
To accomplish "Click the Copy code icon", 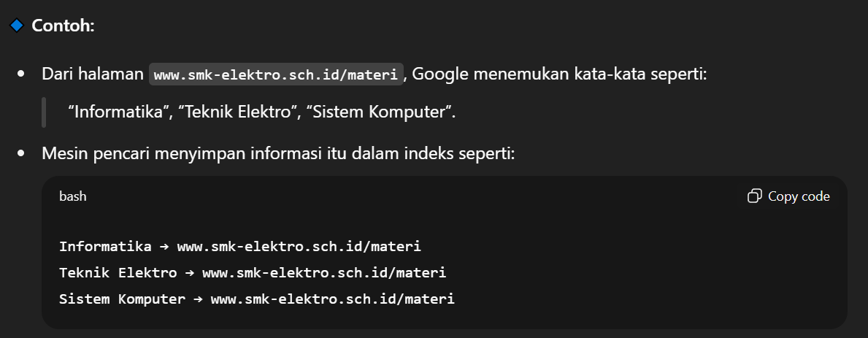I will [754, 196].
